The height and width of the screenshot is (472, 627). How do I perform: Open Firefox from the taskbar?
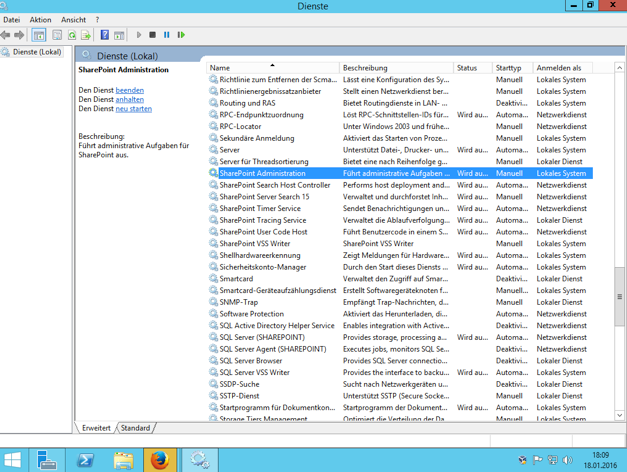coord(160,460)
